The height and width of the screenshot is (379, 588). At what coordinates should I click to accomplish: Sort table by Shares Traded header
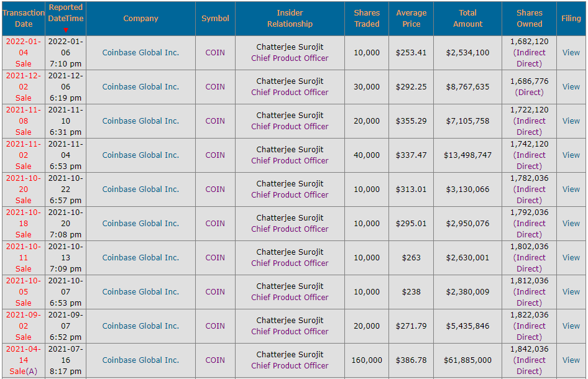(367, 19)
